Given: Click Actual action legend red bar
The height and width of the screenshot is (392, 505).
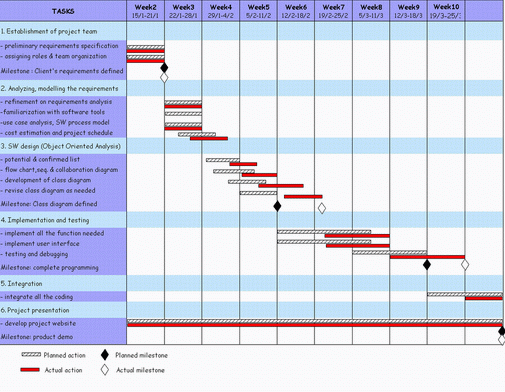Looking at the screenshot, I should [30, 370].
